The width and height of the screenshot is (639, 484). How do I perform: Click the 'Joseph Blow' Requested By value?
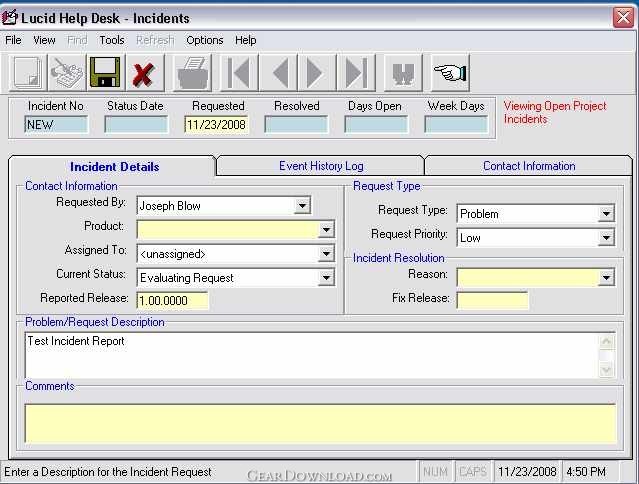tap(170, 206)
